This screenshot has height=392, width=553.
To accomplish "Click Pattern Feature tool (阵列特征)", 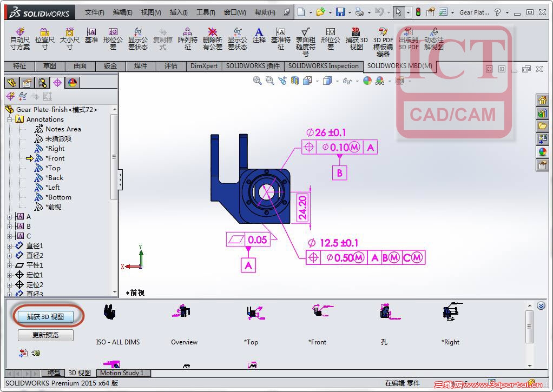I will [x=188, y=39].
